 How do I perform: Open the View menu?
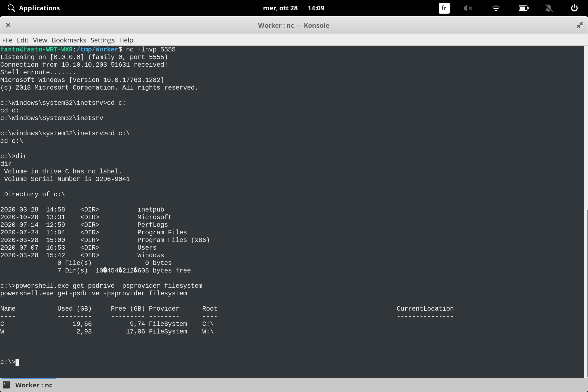tap(40, 40)
